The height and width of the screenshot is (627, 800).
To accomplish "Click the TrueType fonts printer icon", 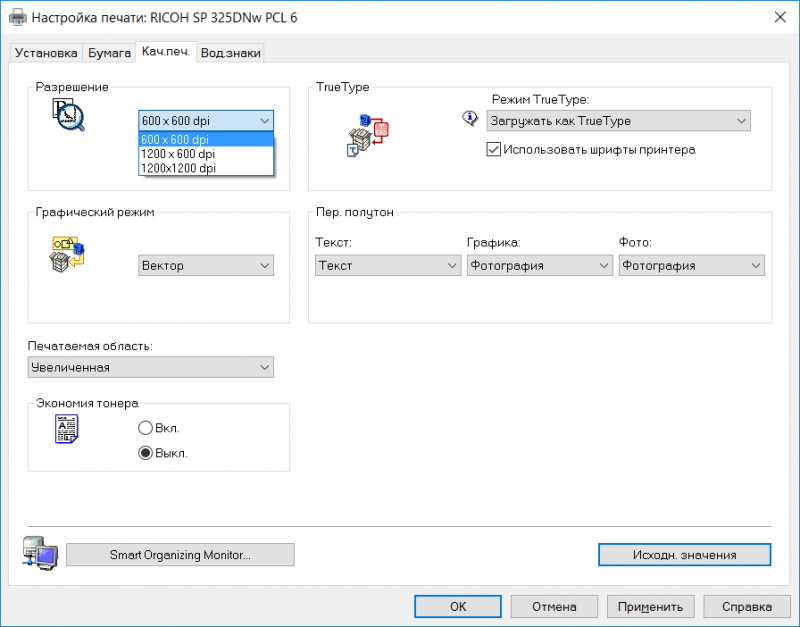I will click(368, 135).
